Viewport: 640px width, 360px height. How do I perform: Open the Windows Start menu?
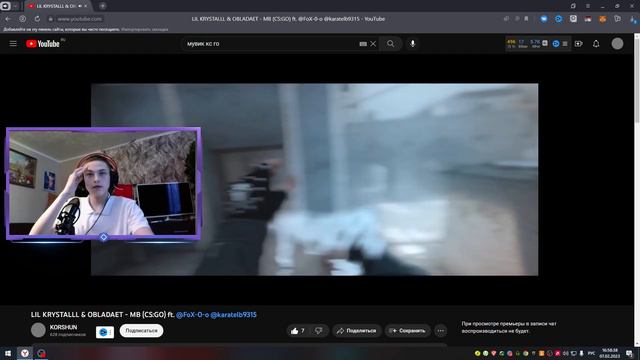8,353
